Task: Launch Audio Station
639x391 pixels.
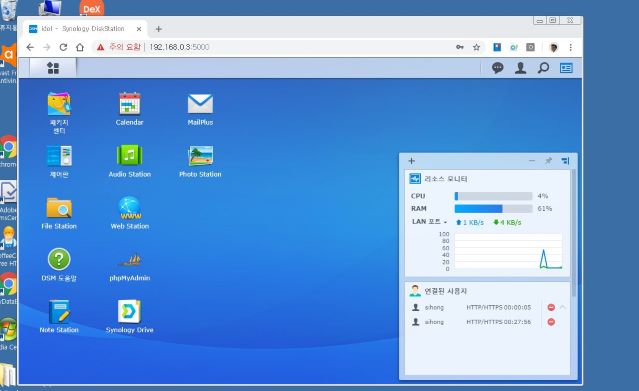Action: click(x=130, y=161)
